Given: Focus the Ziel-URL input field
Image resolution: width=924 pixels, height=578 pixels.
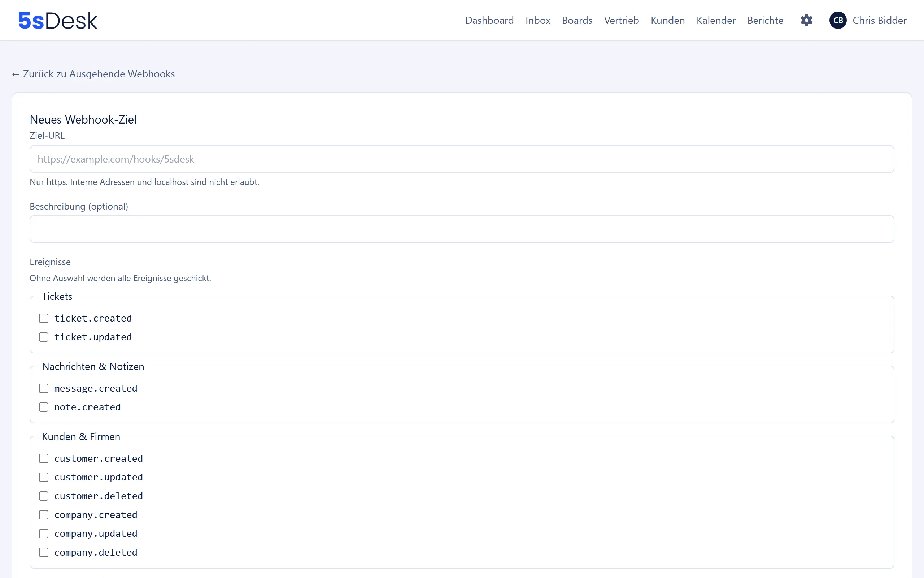Looking at the screenshot, I should [x=462, y=159].
